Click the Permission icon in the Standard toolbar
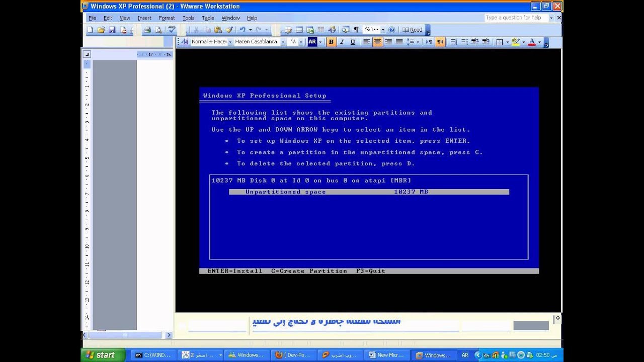Viewport: 644px width, 362px height. (123, 30)
